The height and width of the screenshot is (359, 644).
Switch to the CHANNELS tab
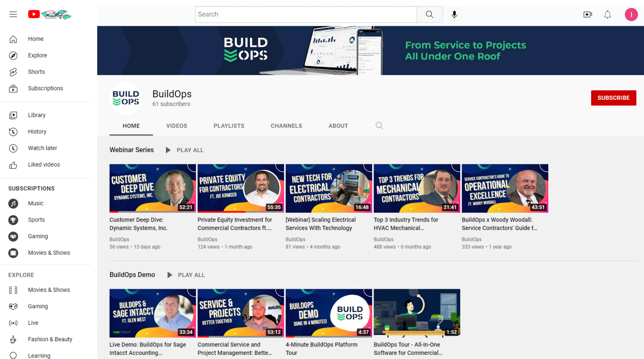point(286,126)
